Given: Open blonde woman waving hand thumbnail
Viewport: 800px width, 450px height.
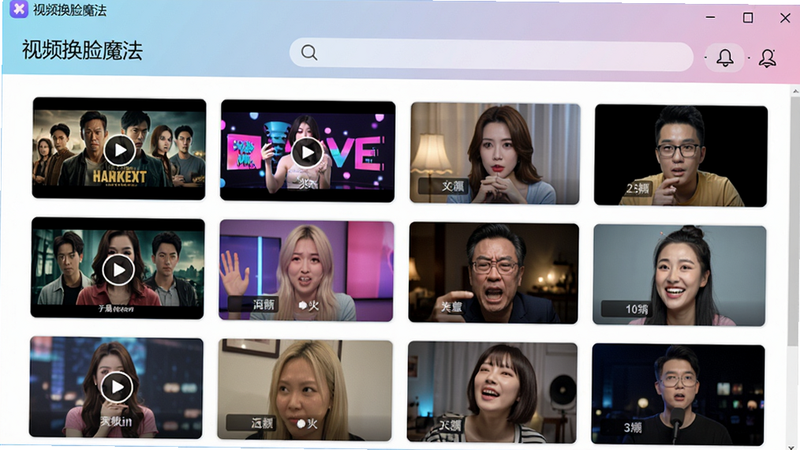Looking at the screenshot, I should (x=306, y=270).
